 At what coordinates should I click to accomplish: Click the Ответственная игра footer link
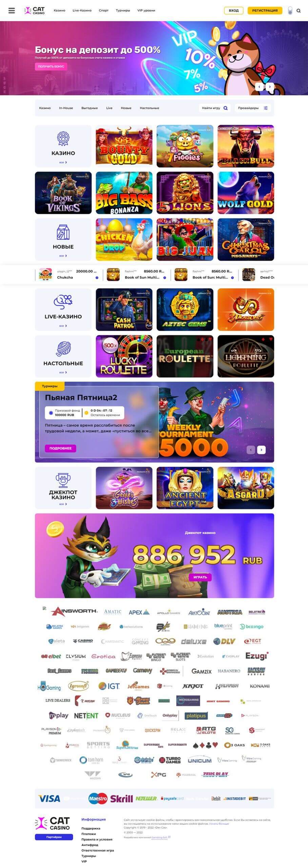click(98, 850)
